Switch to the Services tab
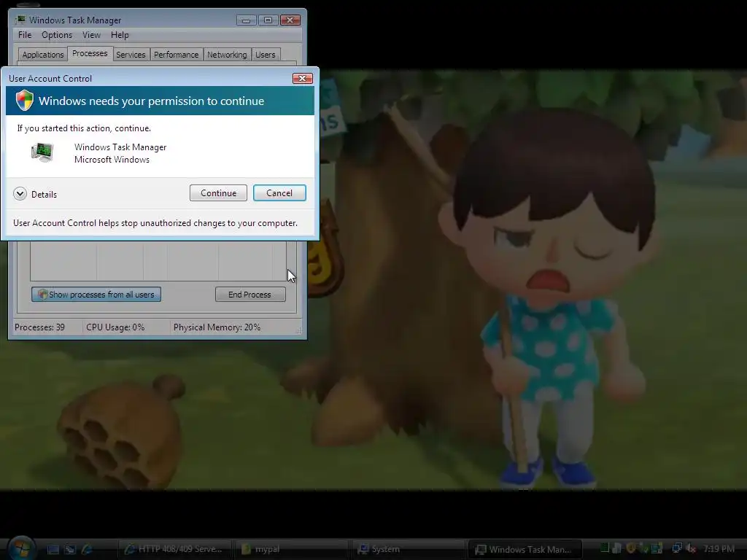The image size is (747, 560). pyautogui.click(x=131, y=54)
